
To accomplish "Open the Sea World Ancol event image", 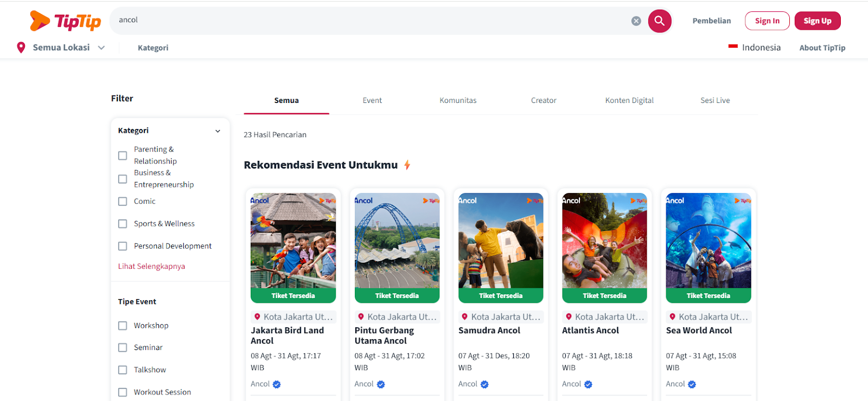I will [x=709, y=241].
